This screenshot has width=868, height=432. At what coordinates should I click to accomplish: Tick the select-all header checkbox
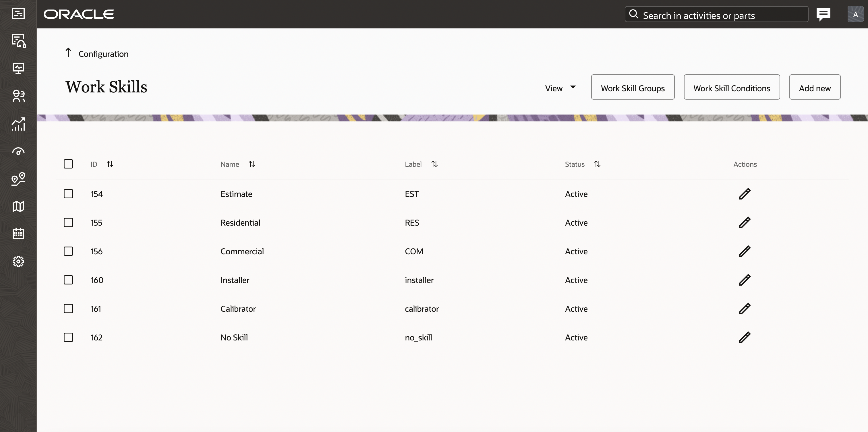pyautogui.click(x=68, y=164)
